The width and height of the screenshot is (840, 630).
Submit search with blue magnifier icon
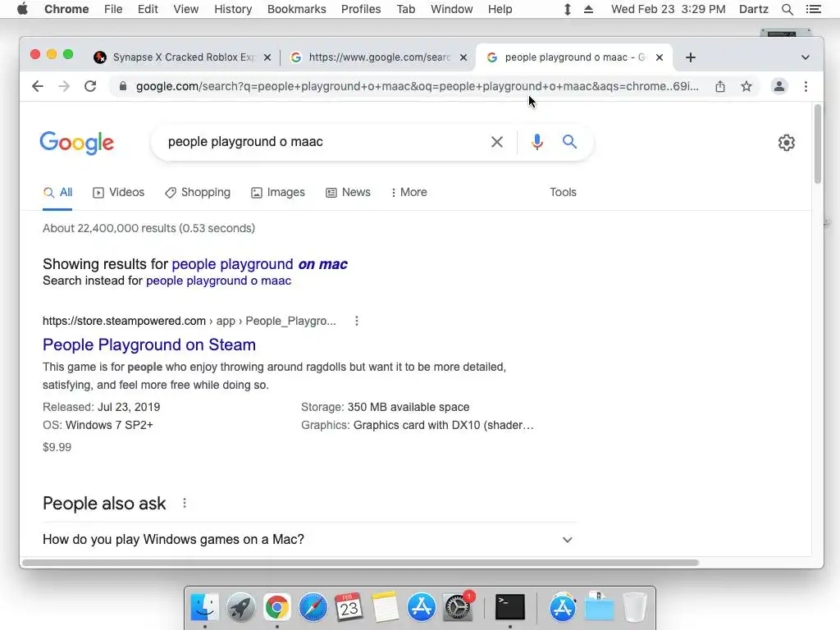[x=569, y=142]
